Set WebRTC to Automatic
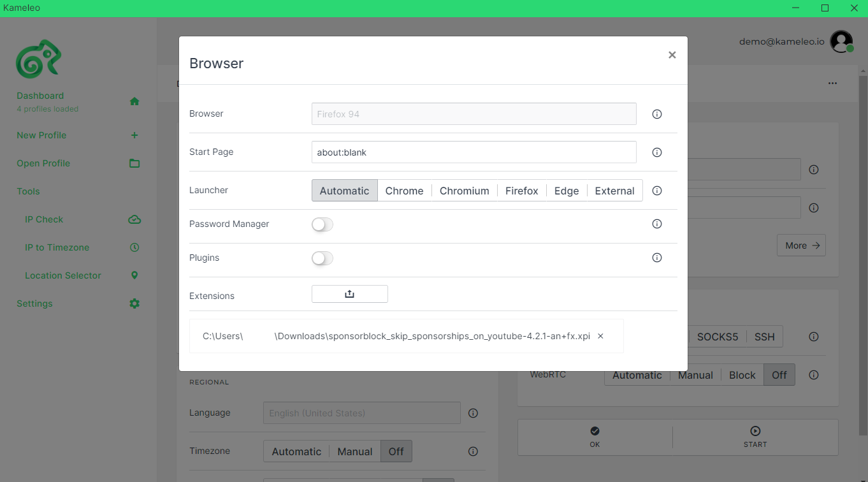Image resolution: width=868 pixels, height=482 pixels. 637,375
